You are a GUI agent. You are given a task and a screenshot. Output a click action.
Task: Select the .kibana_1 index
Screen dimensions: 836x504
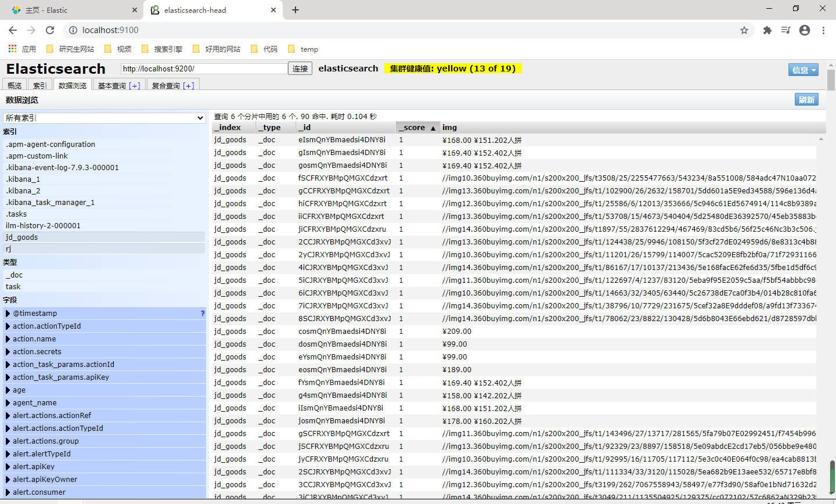point(105,179)
